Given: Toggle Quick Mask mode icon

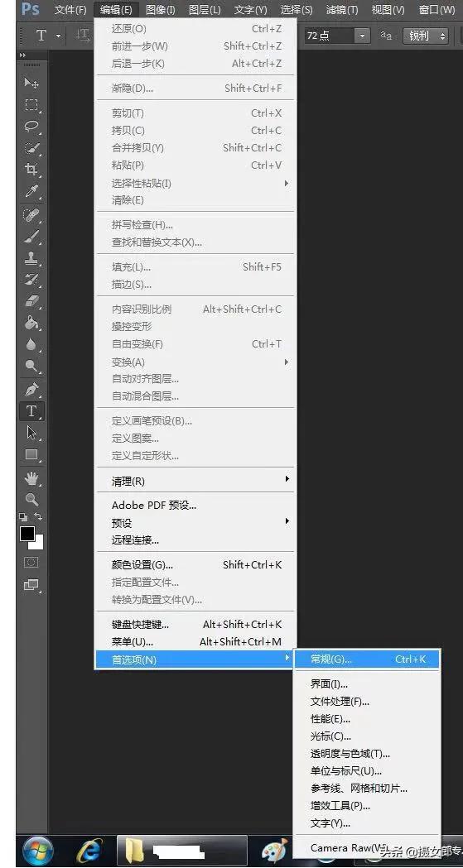Looking at the screenshot, I should click(x=31, y=563).
